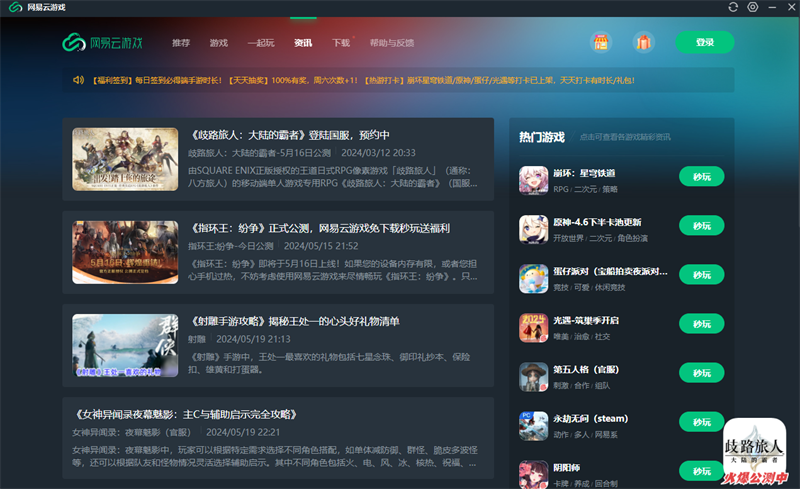Open 阴阳师 game icon
This screenshot has height=489, width=800.
[533, 475]
